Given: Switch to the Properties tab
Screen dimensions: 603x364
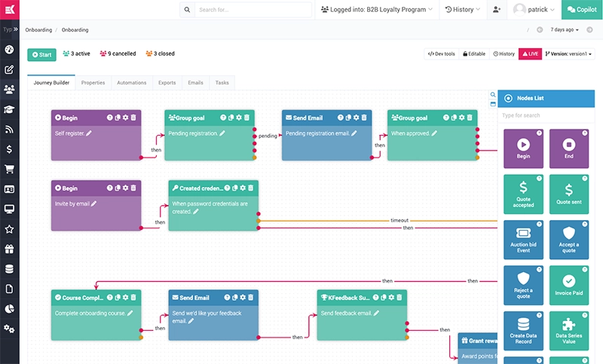Looking at the screenshot, I should (93, 82).
